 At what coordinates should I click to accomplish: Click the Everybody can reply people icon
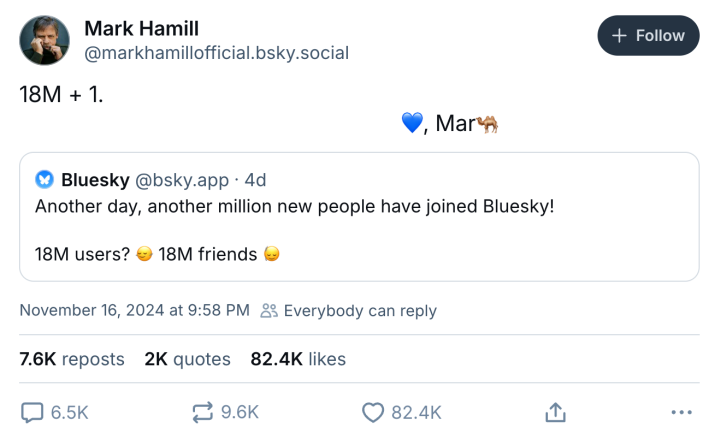coord(268,311)
